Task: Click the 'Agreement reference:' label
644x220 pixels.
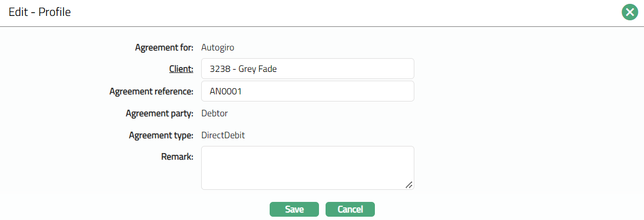Action: coord(151,92)
